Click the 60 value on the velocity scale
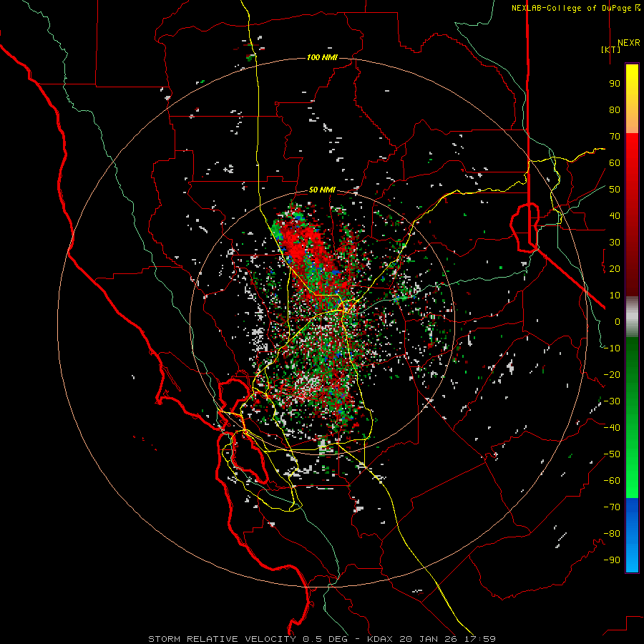The height and width of the screenshot is (644, 644). [x=615, y=163]
